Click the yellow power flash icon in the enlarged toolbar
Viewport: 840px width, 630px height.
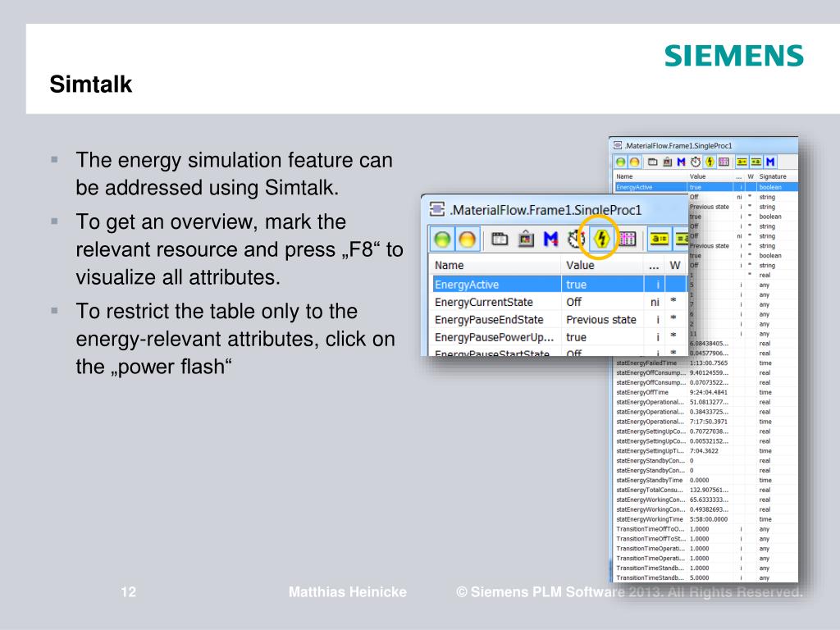tap(601, 239)
